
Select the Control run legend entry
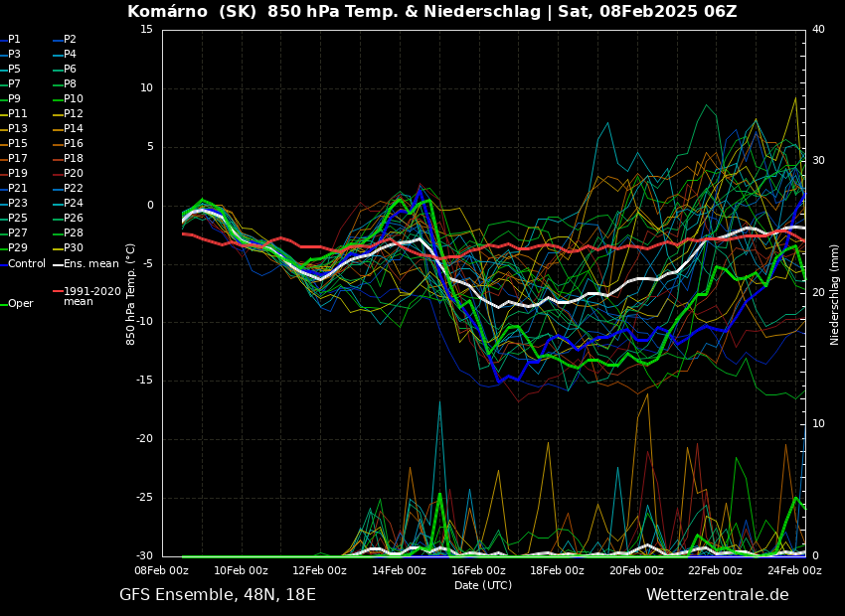coord(27,263)
